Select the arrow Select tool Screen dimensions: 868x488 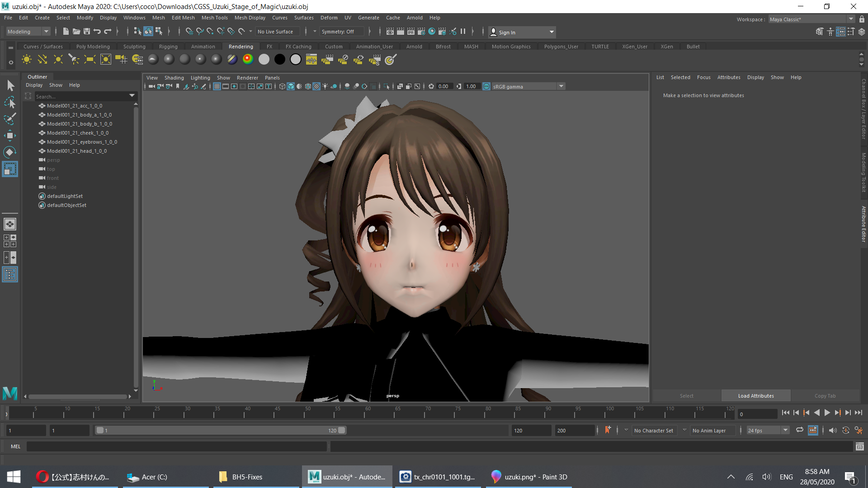tap(10, 85)
